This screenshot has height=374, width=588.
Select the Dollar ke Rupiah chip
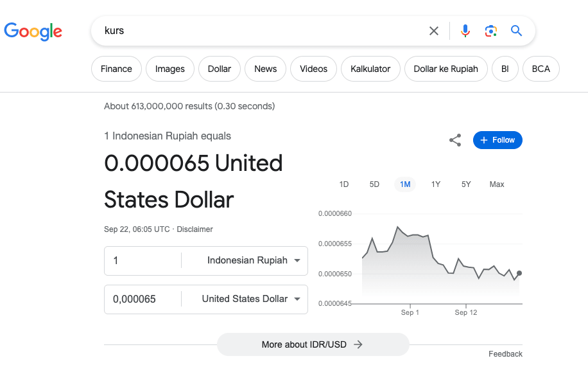tap(445, 69)
